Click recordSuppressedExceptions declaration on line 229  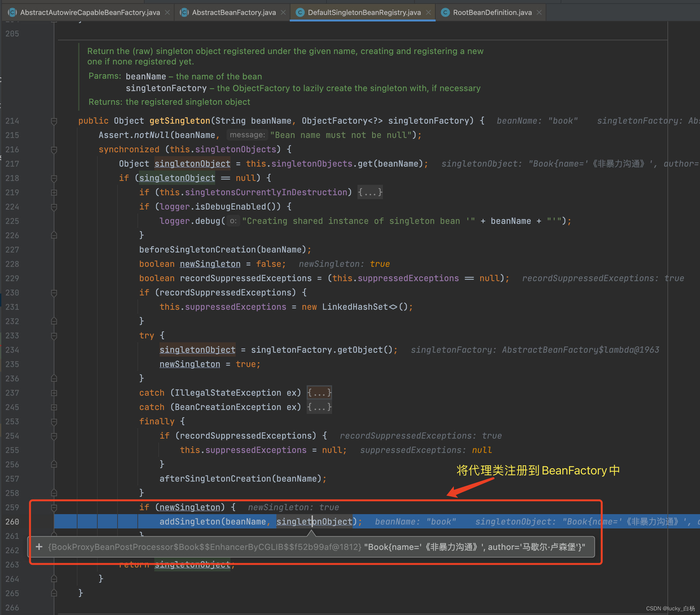click(245, 278)
